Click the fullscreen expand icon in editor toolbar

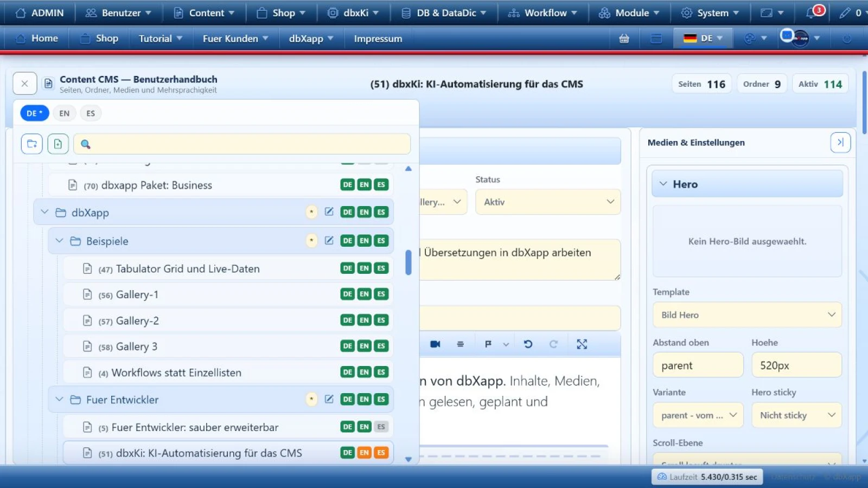(x=582, y=344)
